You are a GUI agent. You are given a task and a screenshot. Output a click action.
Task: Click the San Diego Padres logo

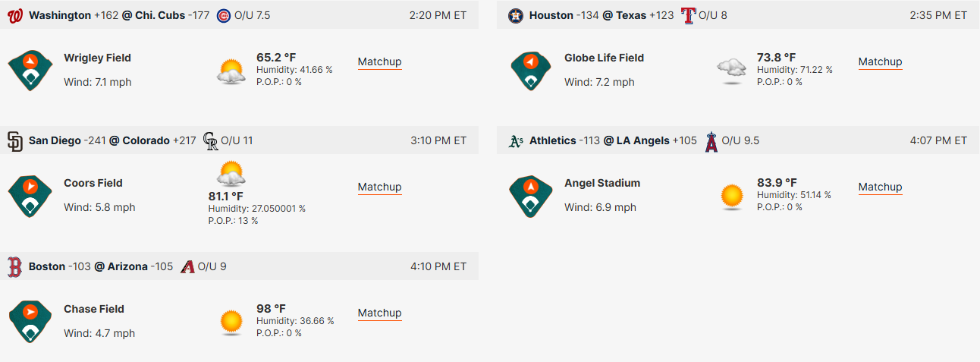(14, 140)
